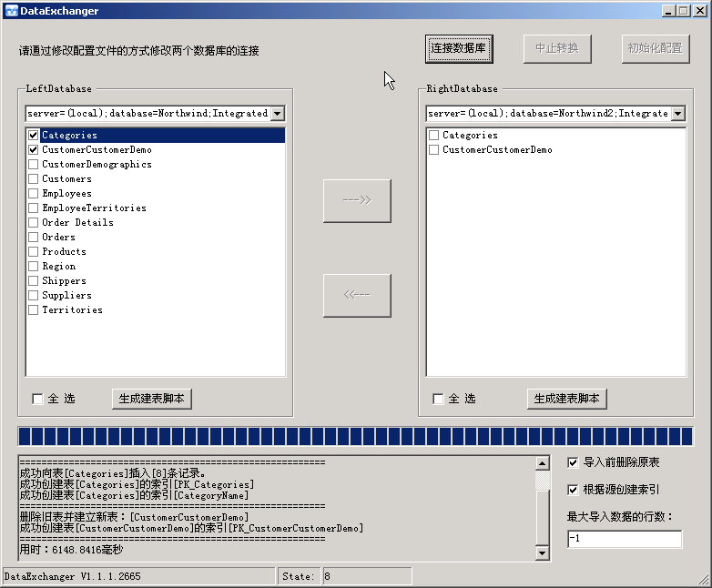Click the 中止转换 button
This screenshot has width=712, height=588.
click(x=557, y=48)
